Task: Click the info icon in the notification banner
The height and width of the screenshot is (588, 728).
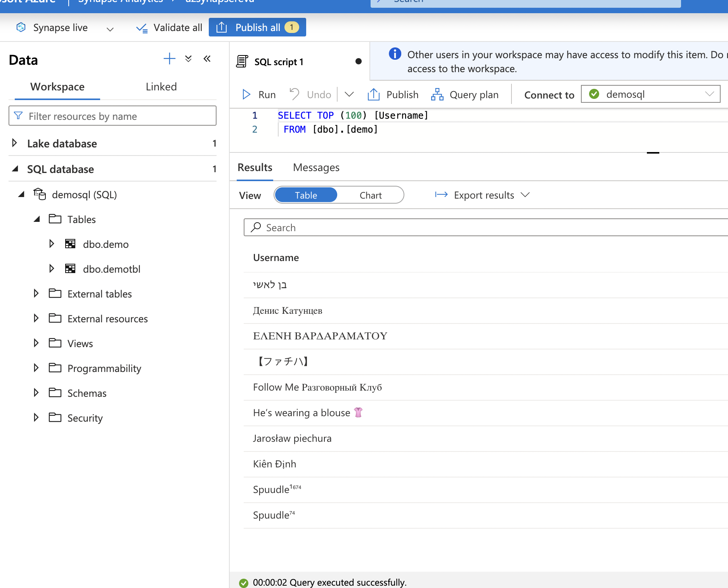Action: pos(395,54)
